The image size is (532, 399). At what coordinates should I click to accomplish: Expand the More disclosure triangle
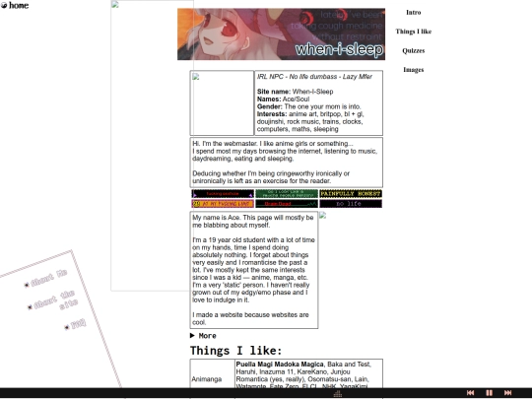tap(192, 336)
